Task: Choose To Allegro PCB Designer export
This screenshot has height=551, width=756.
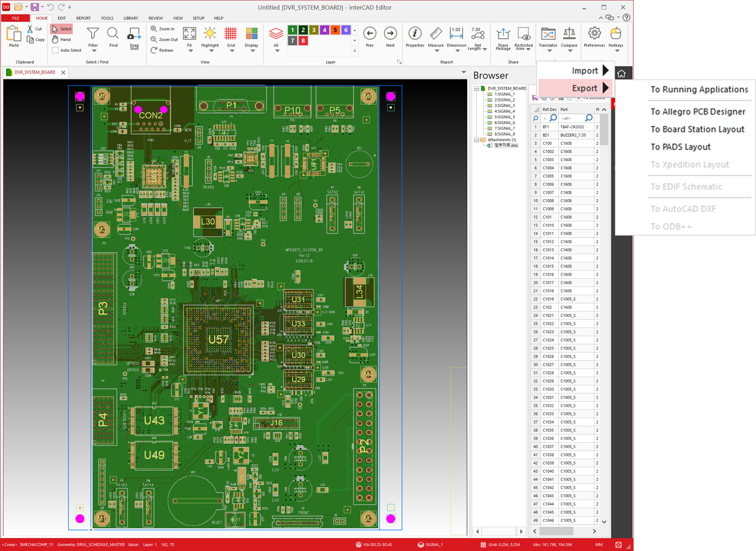Action: click(x=697, y=112)
